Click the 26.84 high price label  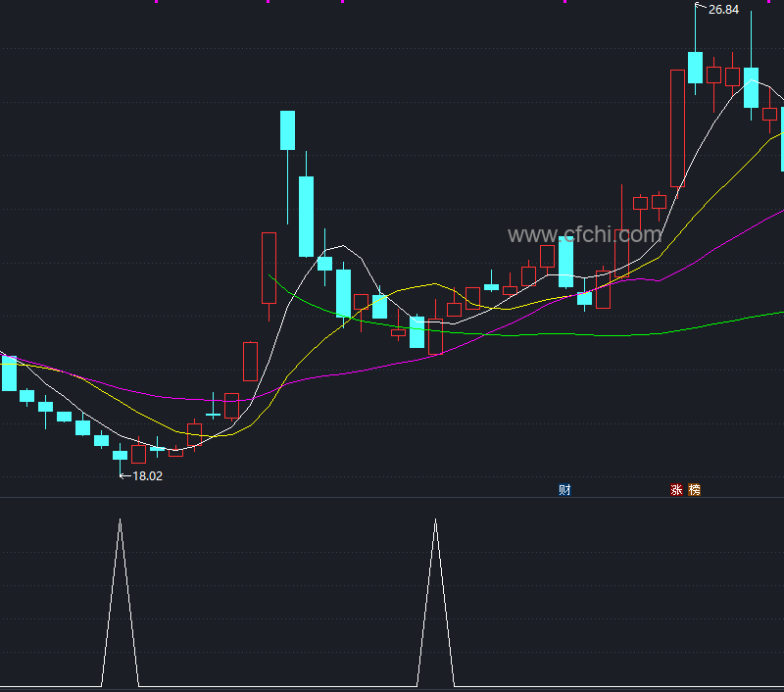[723, 10]
